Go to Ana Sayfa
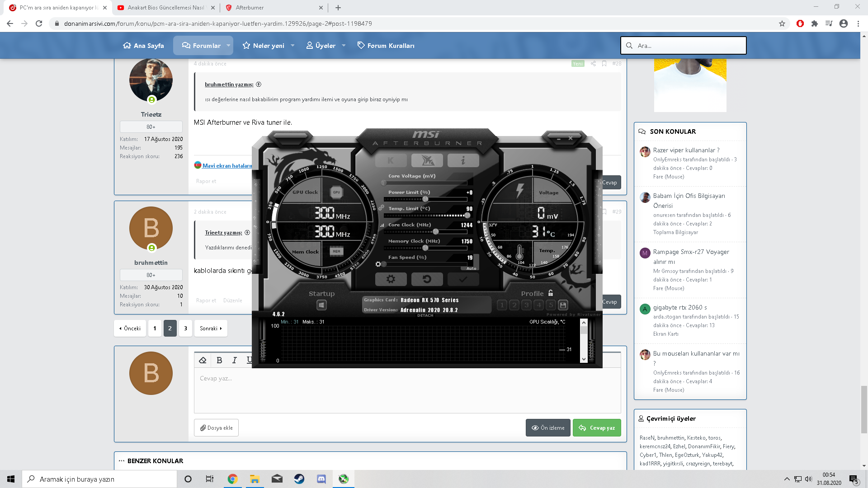This screenshot has height=488, width=868. point(143,46)
